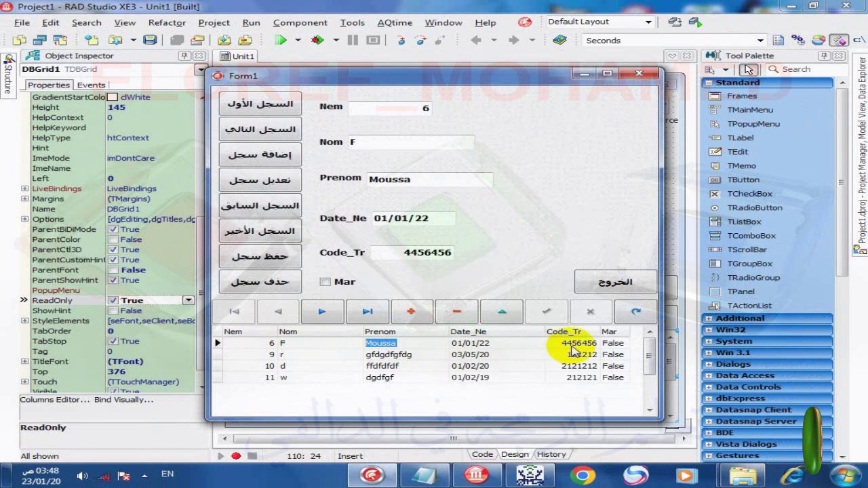The height and width of the screenshot is (488, 868).
Task: Expand the Margins property node
Action: [25, 199]
